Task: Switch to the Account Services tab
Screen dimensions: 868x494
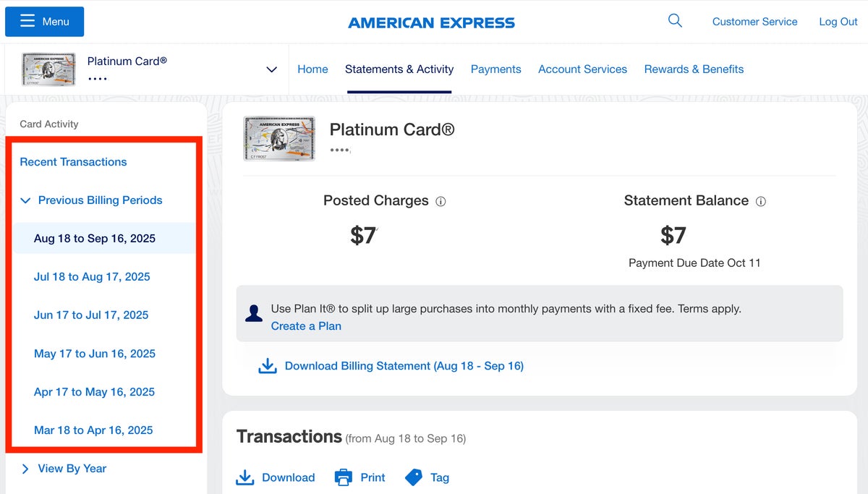Action: click(582, 69)
